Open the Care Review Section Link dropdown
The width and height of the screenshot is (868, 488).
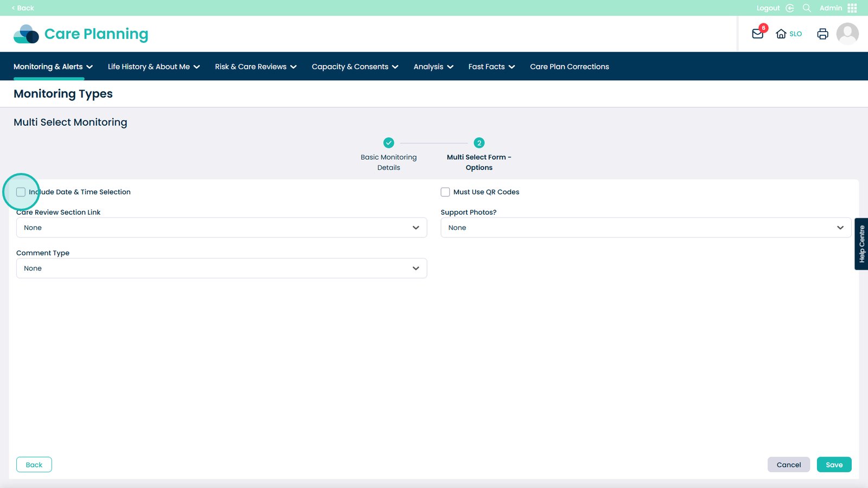(221, 228)
